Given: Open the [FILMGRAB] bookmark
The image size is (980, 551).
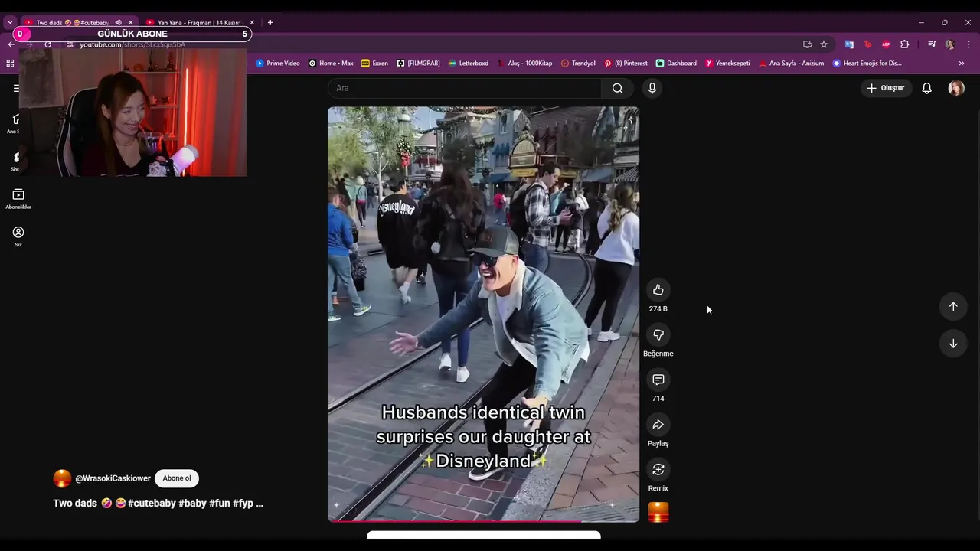Looking at the screenshot, I should tap(418, 64).
